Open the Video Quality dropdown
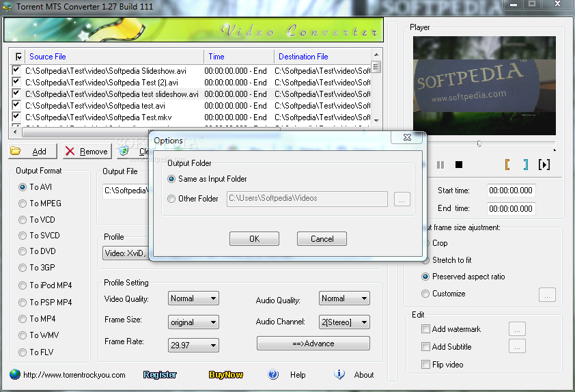 (x=193, y=298)
